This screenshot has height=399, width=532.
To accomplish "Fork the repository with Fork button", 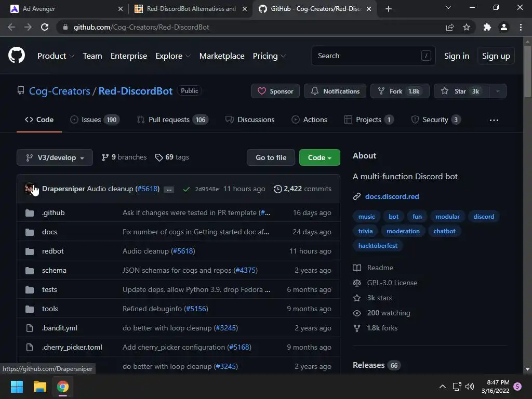I will click(x=400, y=91).
